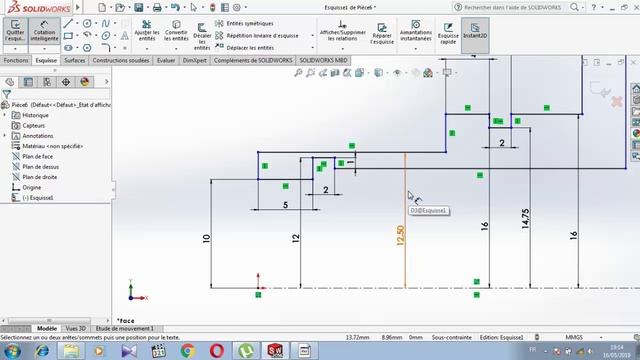640x360 pixels.
Task: Open dropdown under Afficher/Supprimer les relations
Action: coord(342,49)
